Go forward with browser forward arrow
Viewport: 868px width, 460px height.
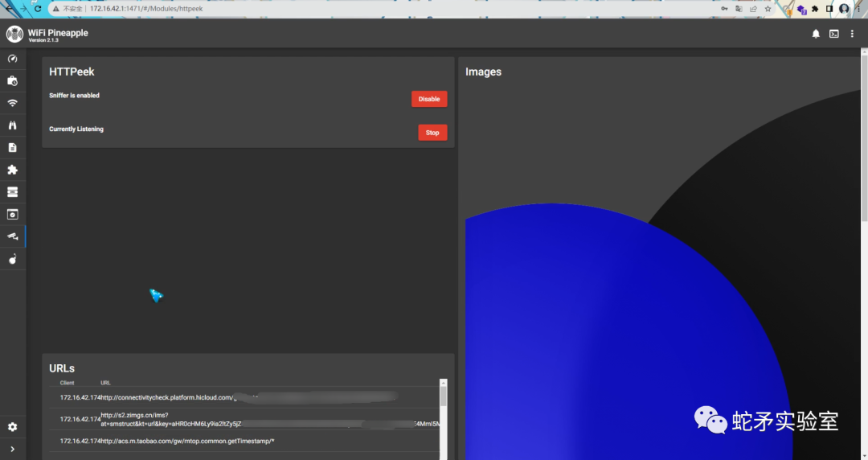coord(23,8)
